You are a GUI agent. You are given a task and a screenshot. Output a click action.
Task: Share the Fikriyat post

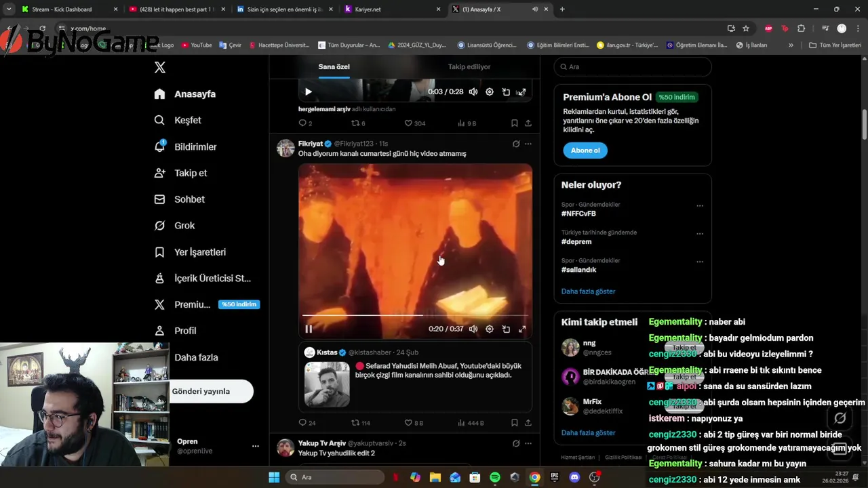(x=528, y=423)
